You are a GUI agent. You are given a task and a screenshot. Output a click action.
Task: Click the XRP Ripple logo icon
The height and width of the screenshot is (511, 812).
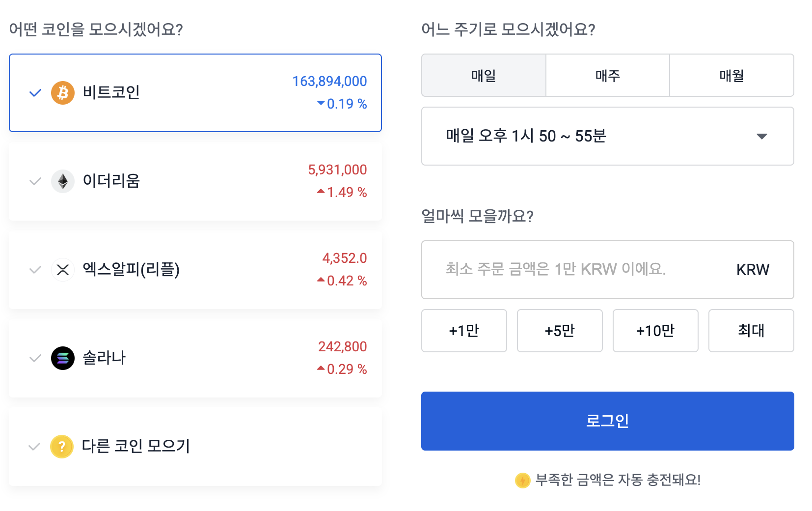(x=63, y=270)
